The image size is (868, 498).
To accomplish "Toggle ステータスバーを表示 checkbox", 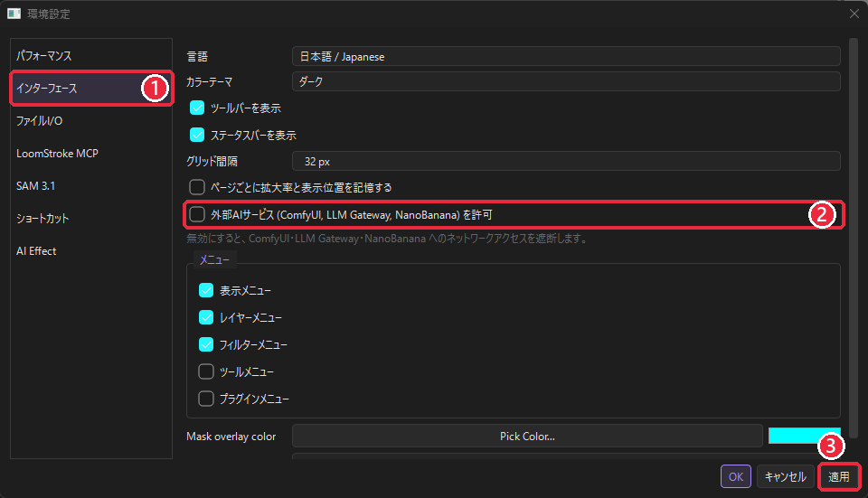I will [x=197, y=135].
